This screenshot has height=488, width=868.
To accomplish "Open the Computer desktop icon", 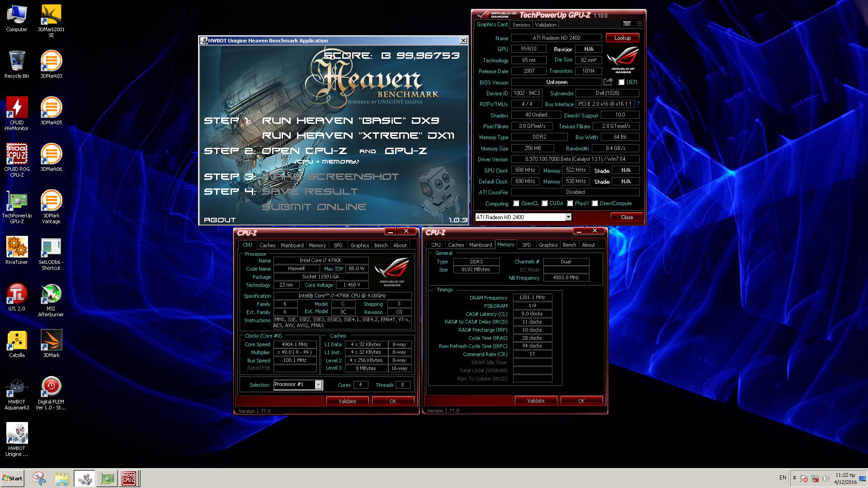I will pyautogui.click(x=17, y=19).
